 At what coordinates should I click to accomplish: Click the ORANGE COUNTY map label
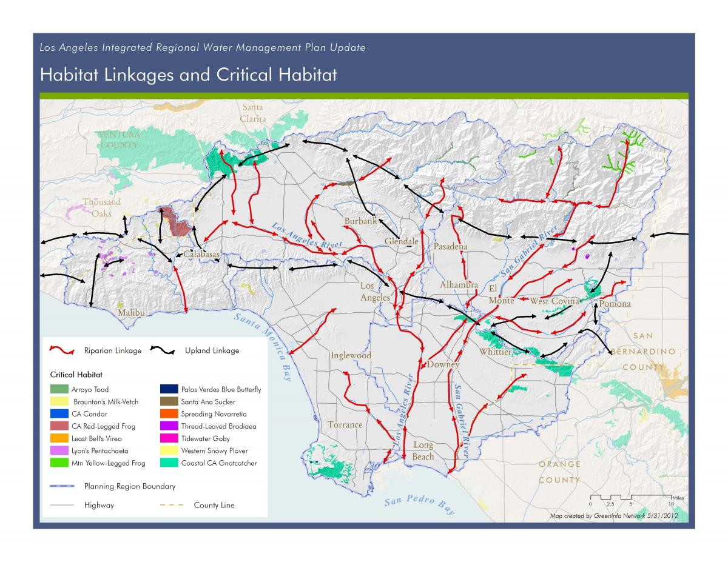(x=560, y=472)
